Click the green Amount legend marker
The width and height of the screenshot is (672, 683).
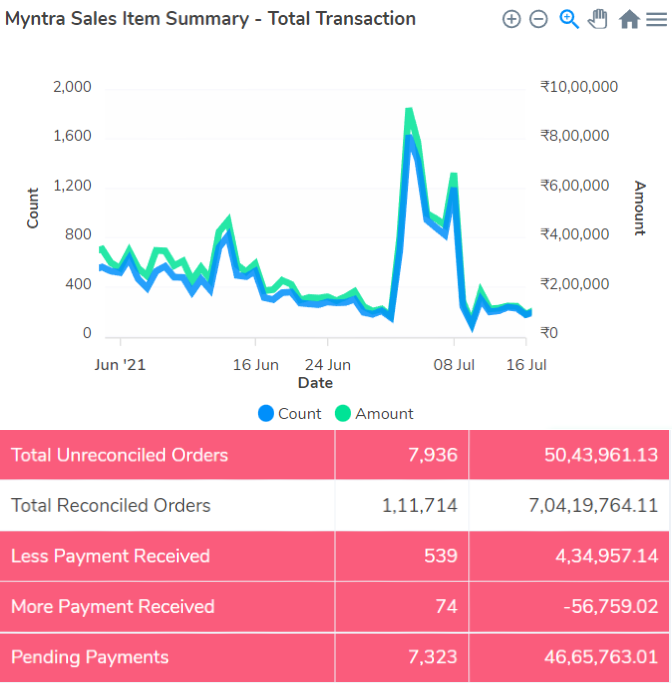(x=343, y=413)
